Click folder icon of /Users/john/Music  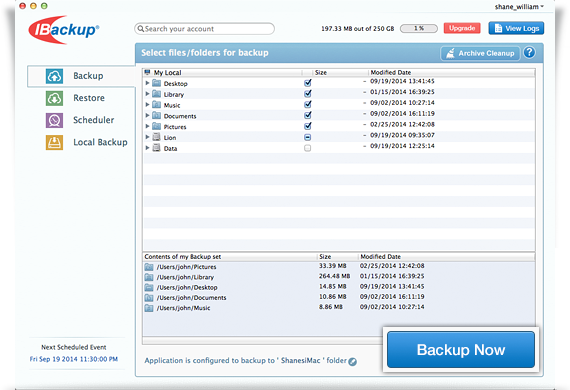[149, 308]
